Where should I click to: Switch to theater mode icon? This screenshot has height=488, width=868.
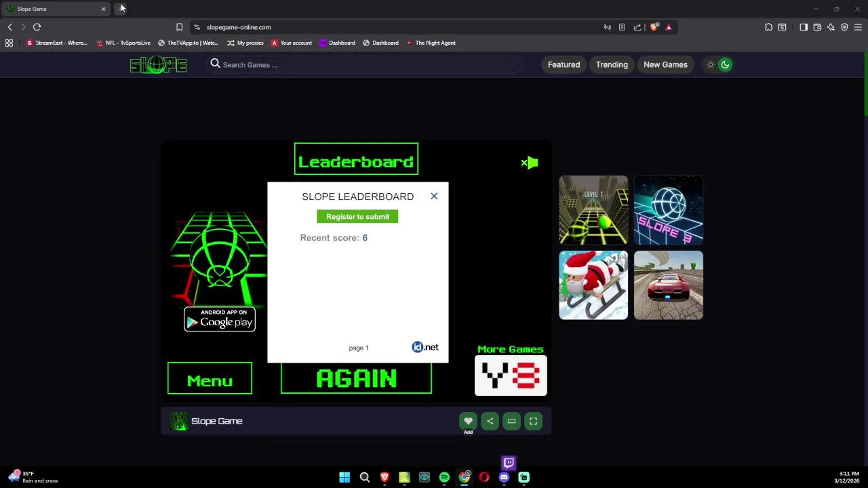(x=511, y=421)
